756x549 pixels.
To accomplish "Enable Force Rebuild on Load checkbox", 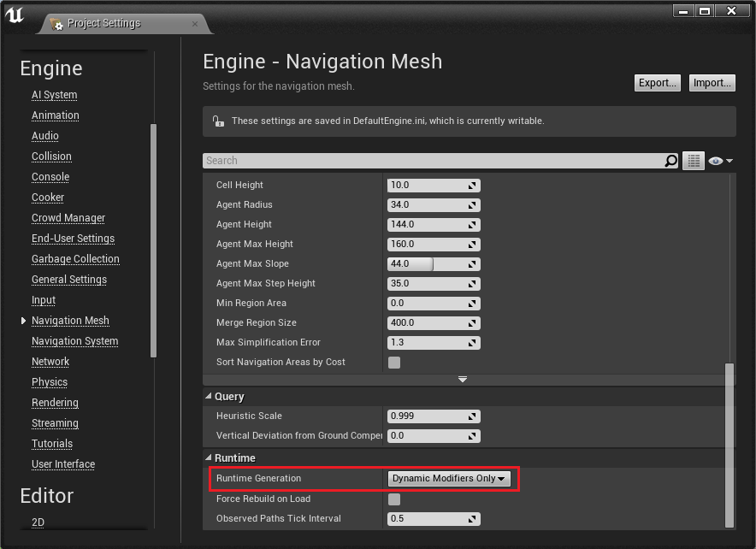I will (x=394, y=499).
